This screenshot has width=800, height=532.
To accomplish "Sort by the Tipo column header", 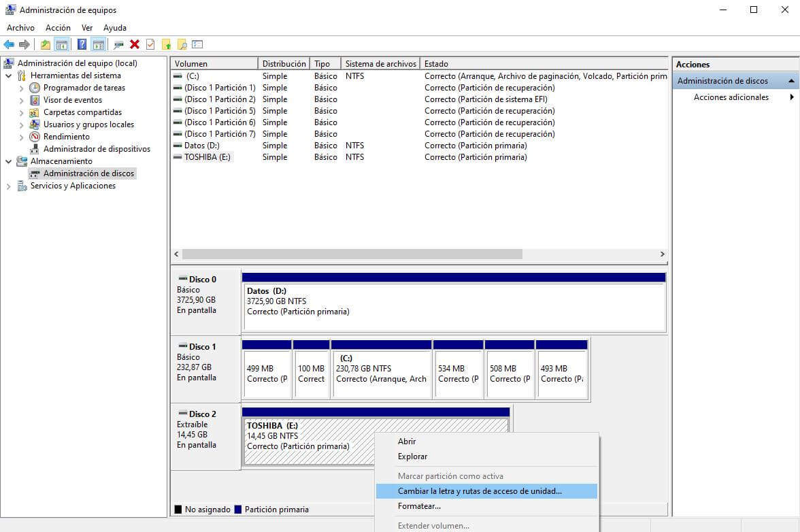I will pos(325,64).
